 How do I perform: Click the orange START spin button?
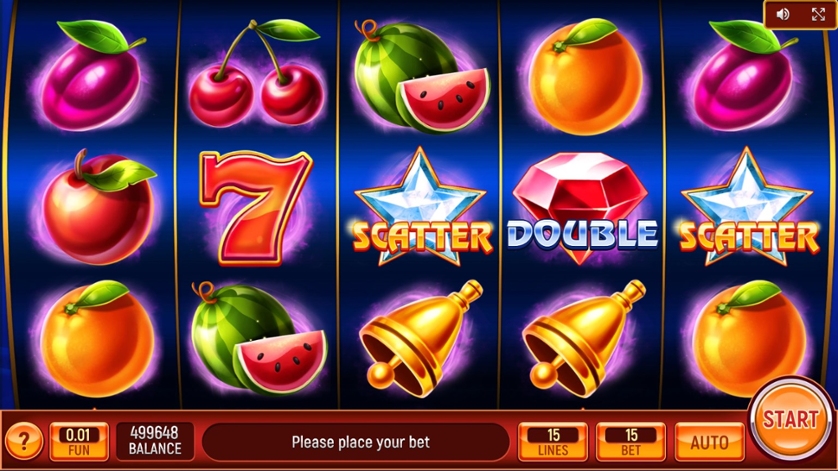790,420
